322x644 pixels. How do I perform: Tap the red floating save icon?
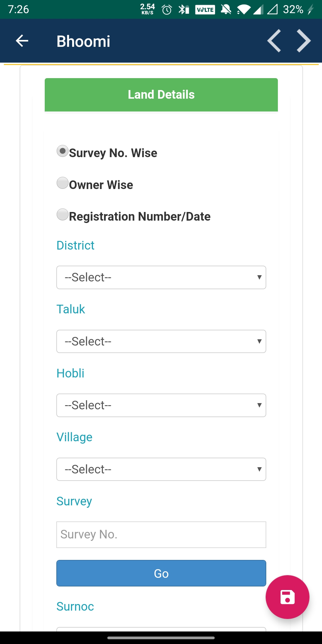(x=287, y=597)
